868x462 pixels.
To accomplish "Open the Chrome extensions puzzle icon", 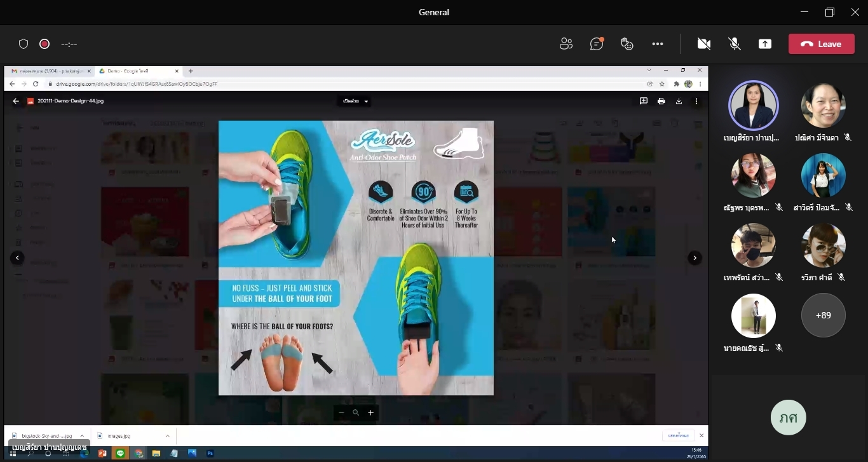I will (x=677, y=84).
